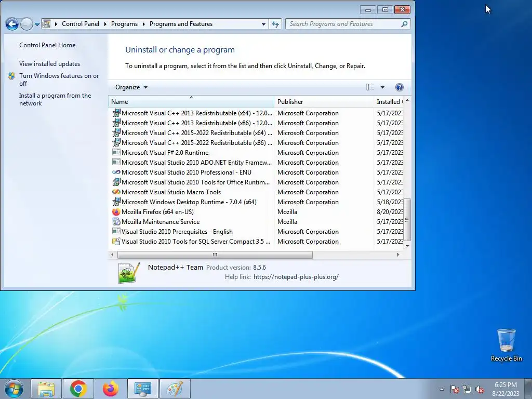Viewport: 532px width, 399px height.
Task: Click the change view icon
Action: point(370,87)
